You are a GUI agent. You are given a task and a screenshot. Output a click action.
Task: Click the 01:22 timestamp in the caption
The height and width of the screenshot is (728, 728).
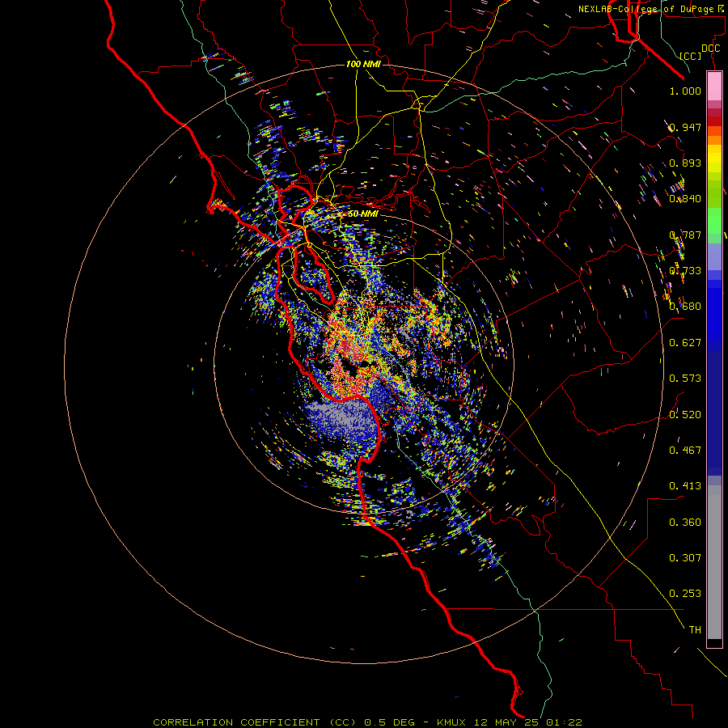point(564,722)
